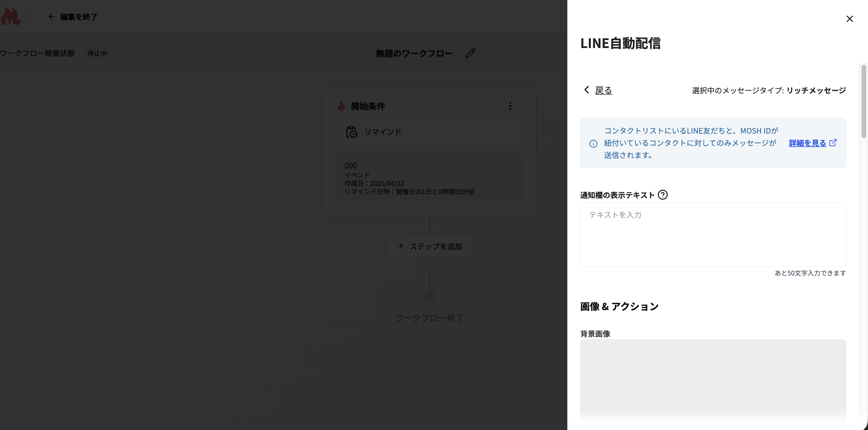Click the 戻る back link
This screenshot has height=430, width=868.
(x=603, y=90)
